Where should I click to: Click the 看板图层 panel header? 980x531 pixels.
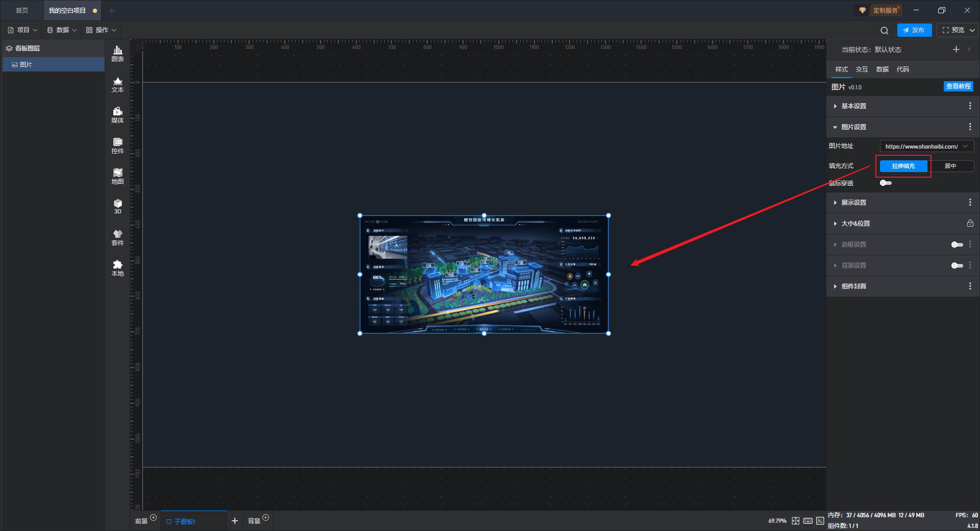pos(54,48)
